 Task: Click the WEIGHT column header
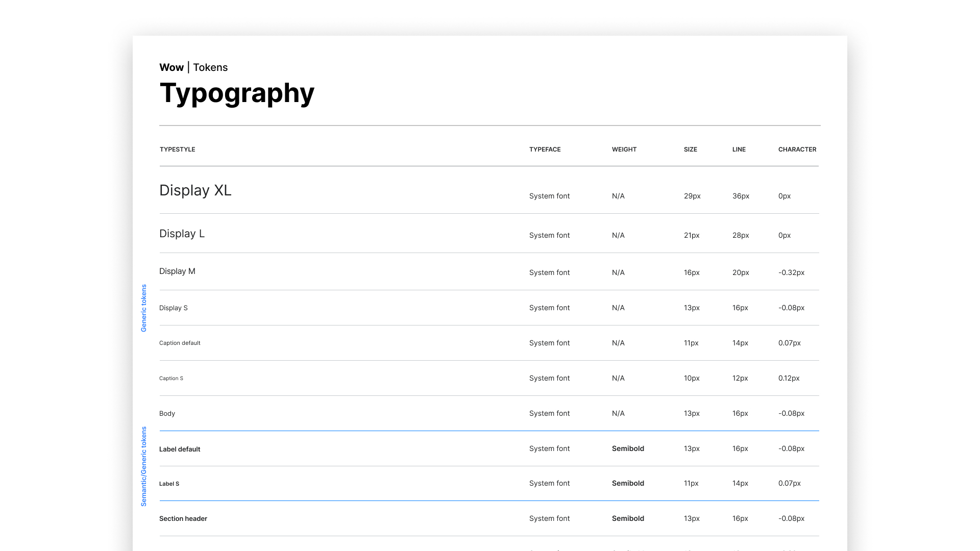click(624, 149)
